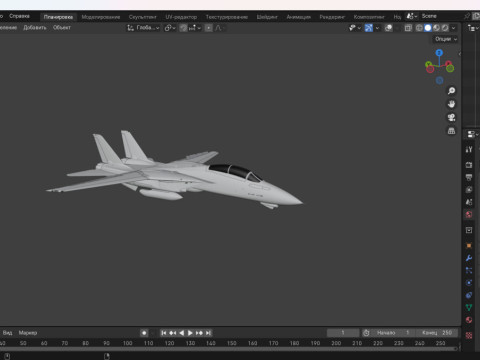Image resolution: width=480 pixels, height=360 pixels.
Task: Open the Object Constraints tab
Action: point(469,295)
